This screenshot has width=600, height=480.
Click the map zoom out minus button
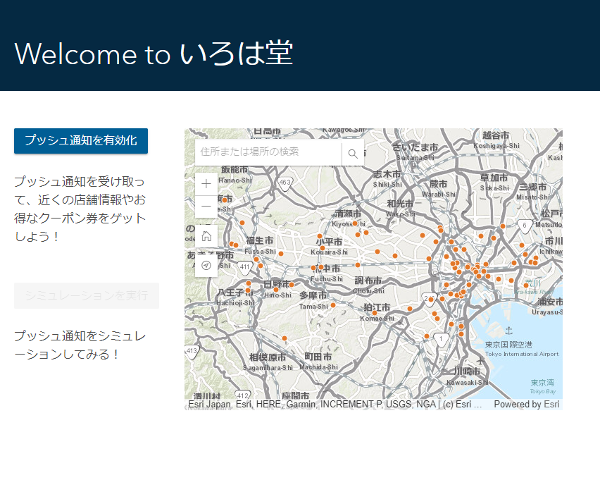tap(206, 207)
